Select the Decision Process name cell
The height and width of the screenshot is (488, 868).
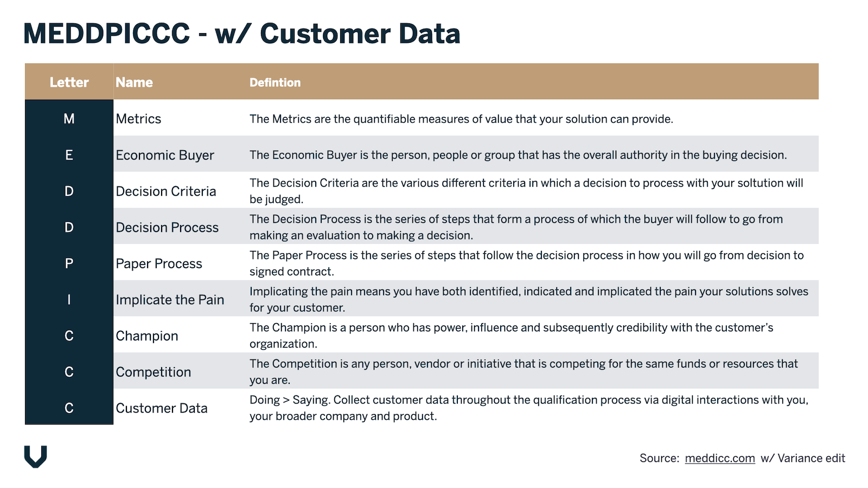(167, 227)
